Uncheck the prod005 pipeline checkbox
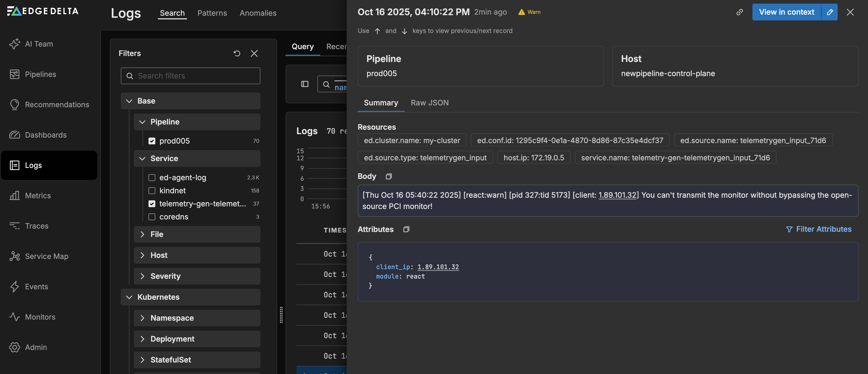This screenshot has width=868, height=374. pyautogui.click(x=152, y=141)
